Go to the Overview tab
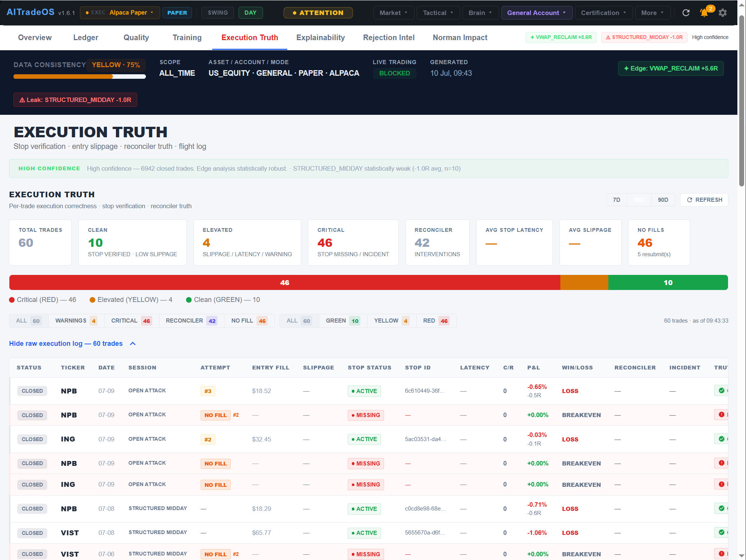746x560 pixels. [x=35, y=38]
